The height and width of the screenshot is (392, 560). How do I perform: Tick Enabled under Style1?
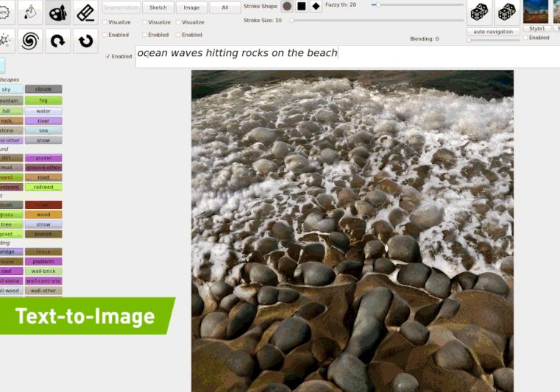(x=525, y=38)
